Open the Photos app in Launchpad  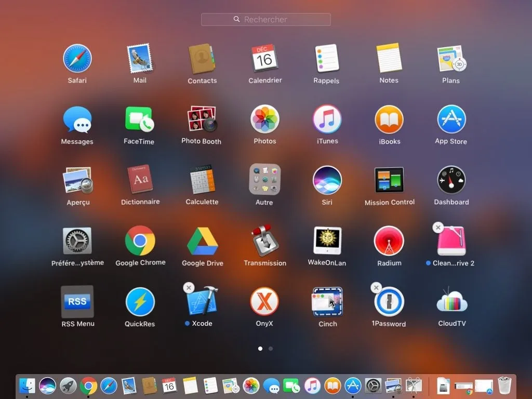264,119
